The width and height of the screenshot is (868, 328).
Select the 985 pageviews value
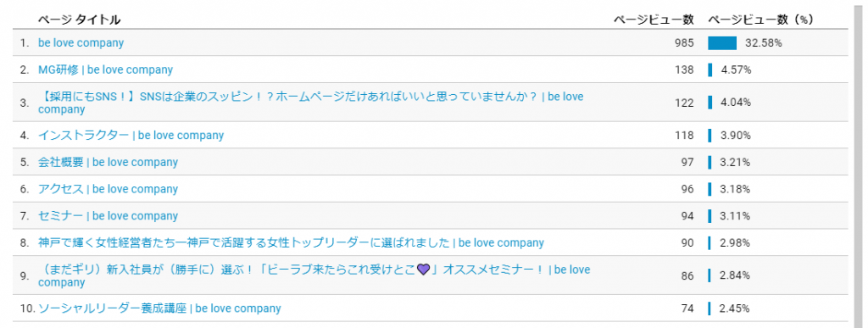coord(684,43)
